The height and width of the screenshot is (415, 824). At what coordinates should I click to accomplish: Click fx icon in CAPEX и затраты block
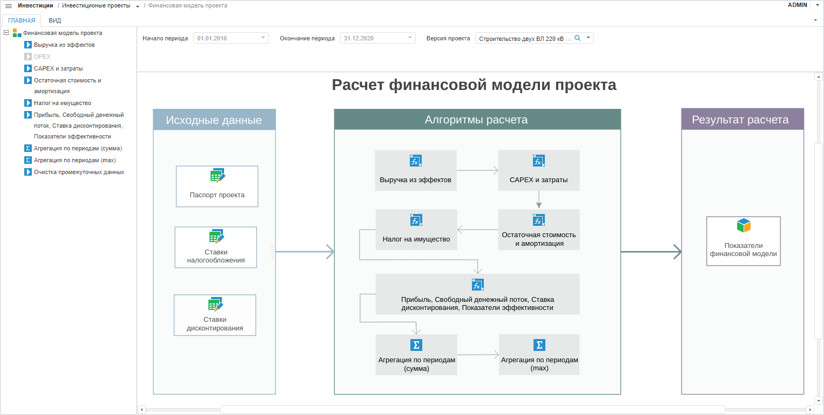(539, 161)
